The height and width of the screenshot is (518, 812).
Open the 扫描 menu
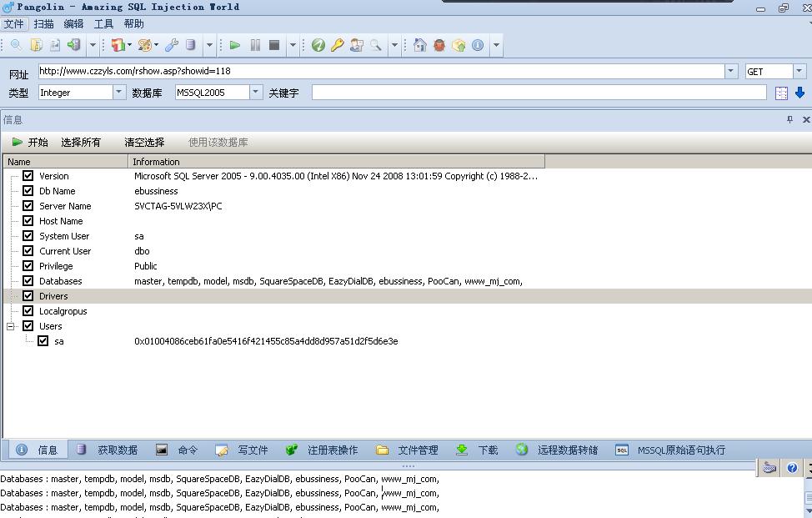coord(44,24)
